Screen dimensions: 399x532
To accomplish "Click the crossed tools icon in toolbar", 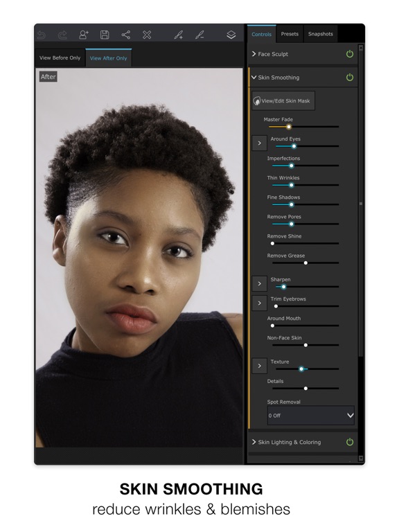I will pos(147,35).
